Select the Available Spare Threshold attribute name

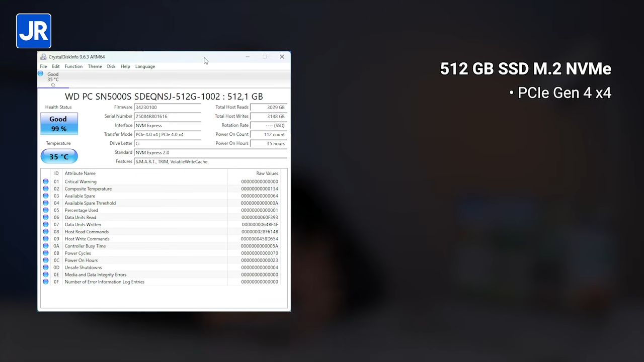[90, 203]
